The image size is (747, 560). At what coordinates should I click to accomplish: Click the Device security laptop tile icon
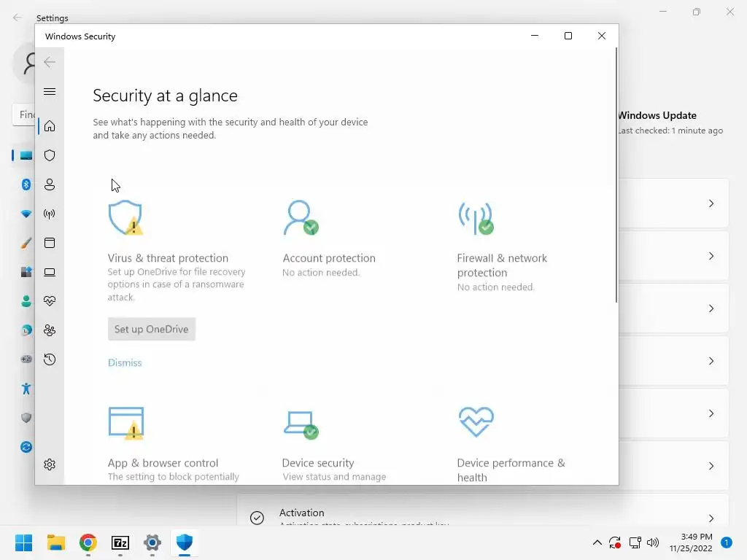301,425
